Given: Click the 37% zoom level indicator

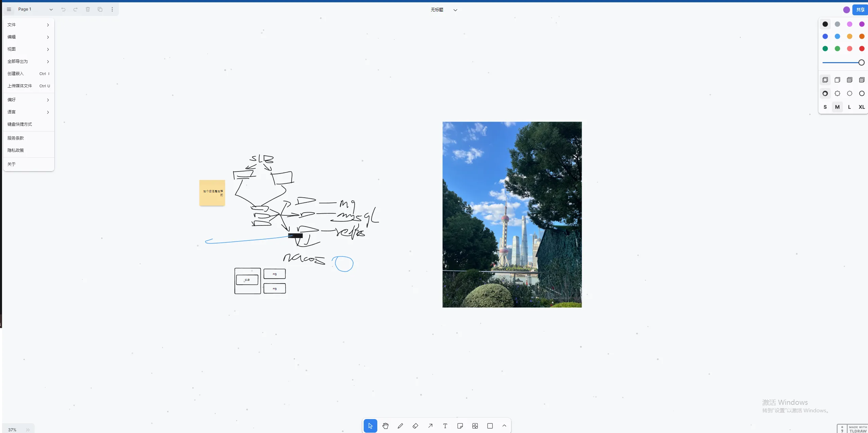Looking at the screenshot, I should point(13,430).
